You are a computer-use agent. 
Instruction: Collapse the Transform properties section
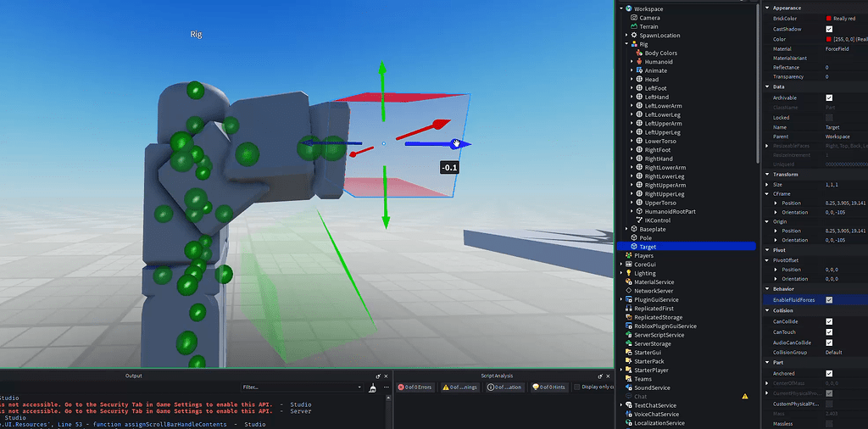tap(766, 175)
